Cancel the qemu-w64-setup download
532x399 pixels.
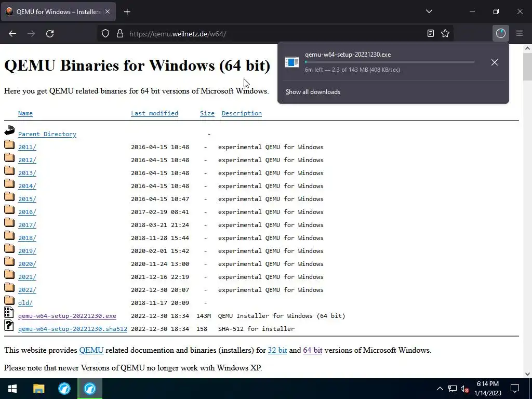(495, 62)
